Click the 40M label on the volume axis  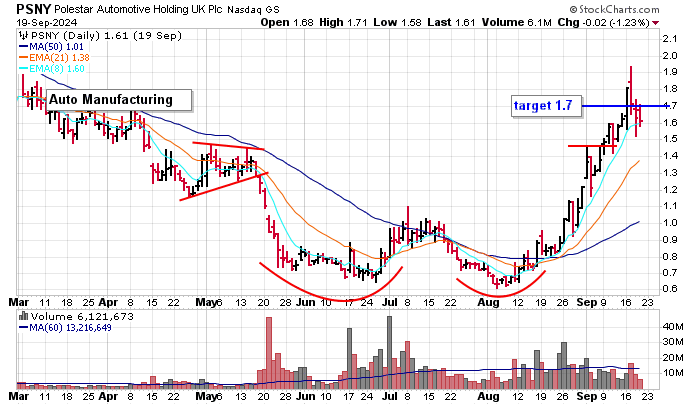click(673, 327)
